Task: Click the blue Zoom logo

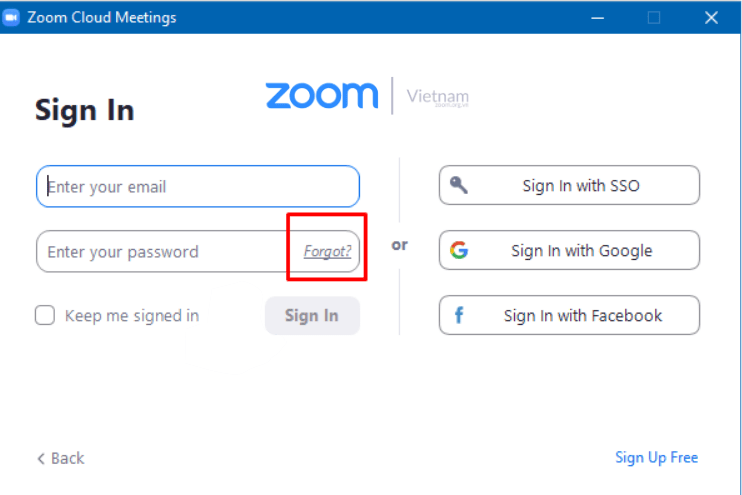Action: (322, 96)
